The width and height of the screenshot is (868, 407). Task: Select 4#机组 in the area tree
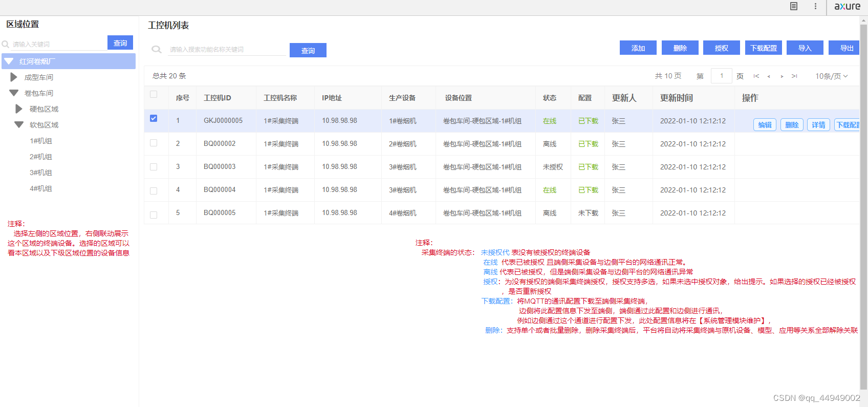pyautogui.click(x=41, y=188)
